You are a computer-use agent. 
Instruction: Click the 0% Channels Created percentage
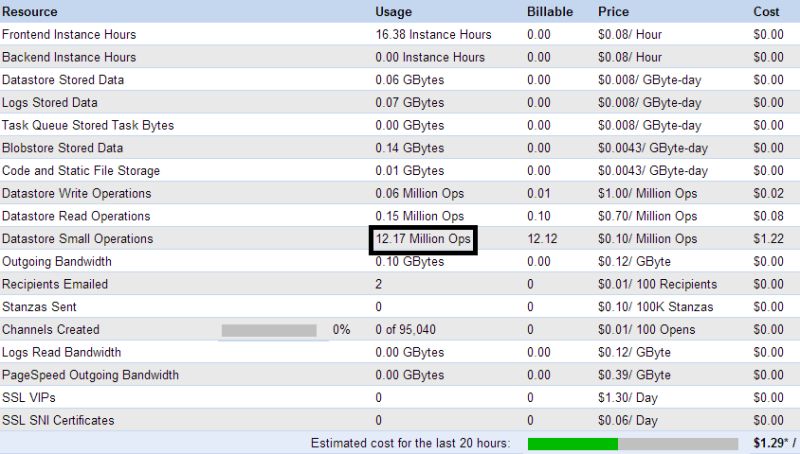click(x=341, y=330)
